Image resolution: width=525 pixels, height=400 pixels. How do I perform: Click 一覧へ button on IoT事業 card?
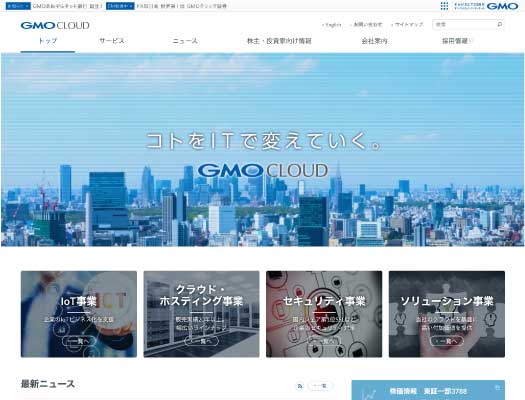click(x=79, y=341)
